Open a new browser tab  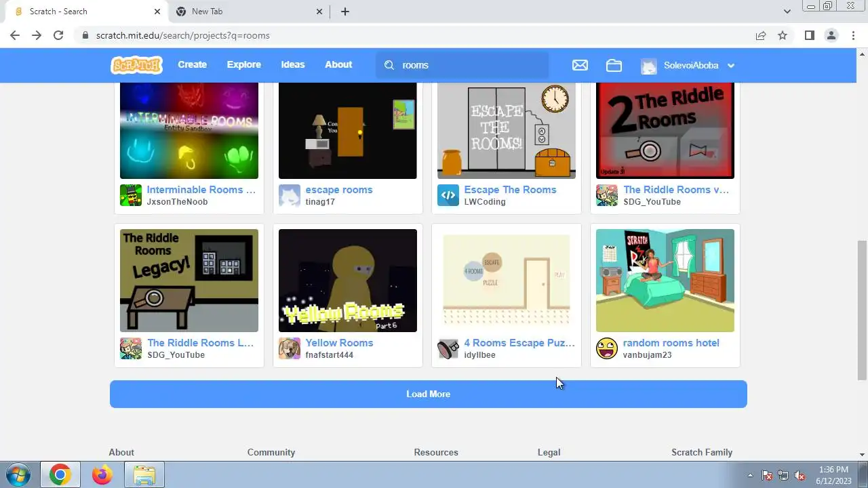point(345,12)
